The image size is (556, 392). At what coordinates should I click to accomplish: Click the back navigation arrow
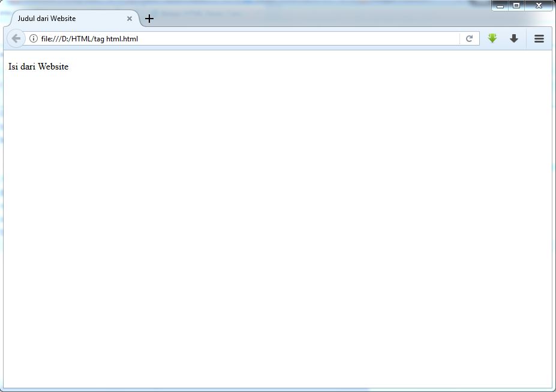[x=16, y=38]
